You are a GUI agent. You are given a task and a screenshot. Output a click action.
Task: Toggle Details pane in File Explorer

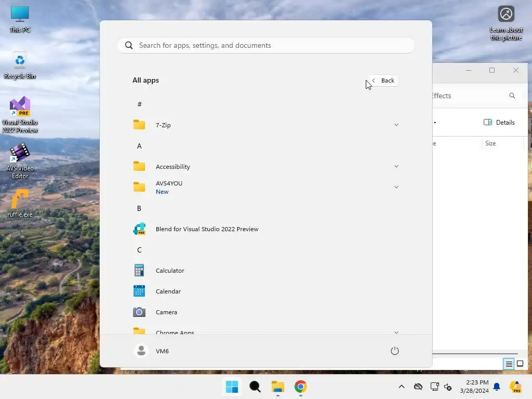click(x=499, y=123)
